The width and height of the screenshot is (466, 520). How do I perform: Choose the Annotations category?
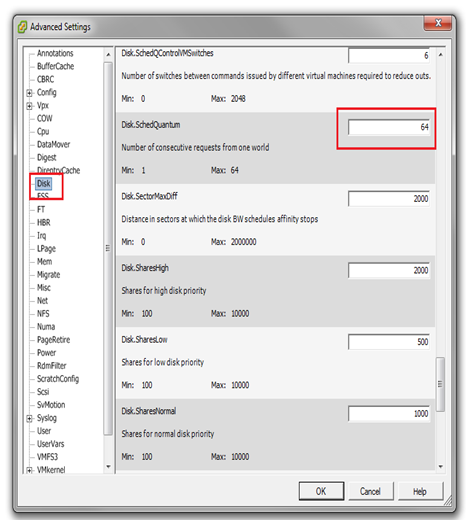(55, 53)
